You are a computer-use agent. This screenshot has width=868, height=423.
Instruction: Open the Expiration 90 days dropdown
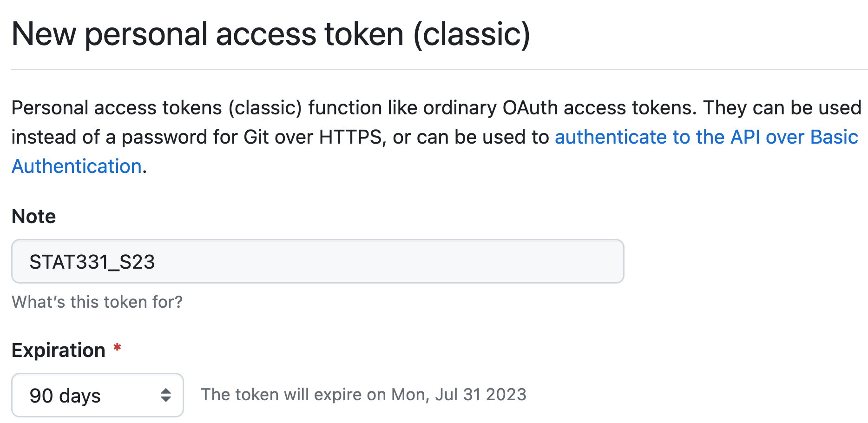(97, 395)
